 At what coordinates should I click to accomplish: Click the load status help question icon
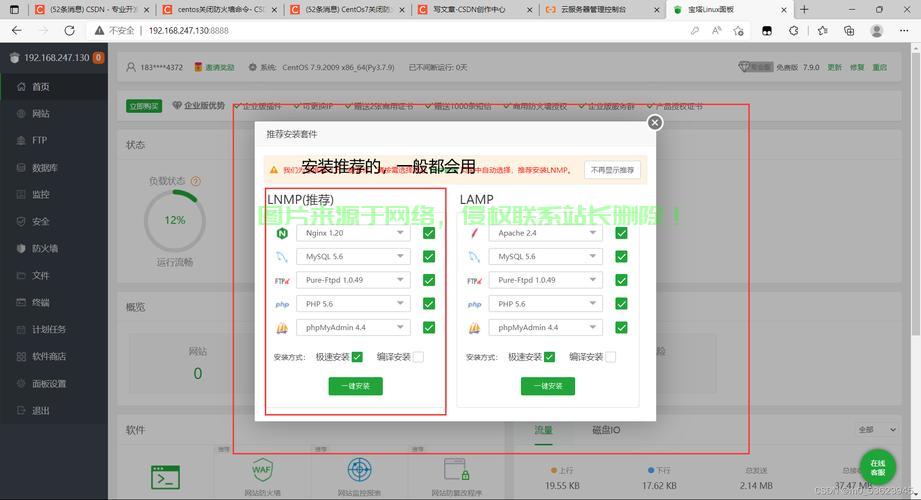[196, 181]
